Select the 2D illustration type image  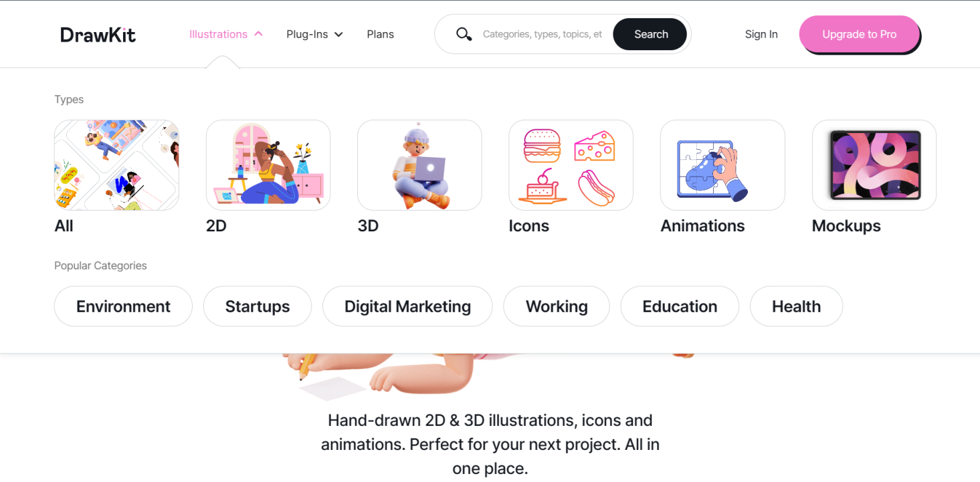click(268, 165)
